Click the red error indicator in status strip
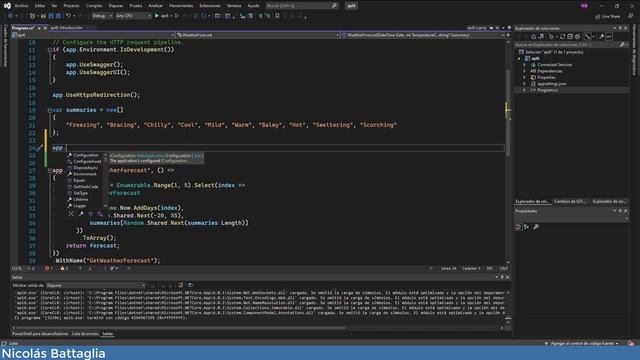Screen dimensions: 640x360 (x=48, y=269)
